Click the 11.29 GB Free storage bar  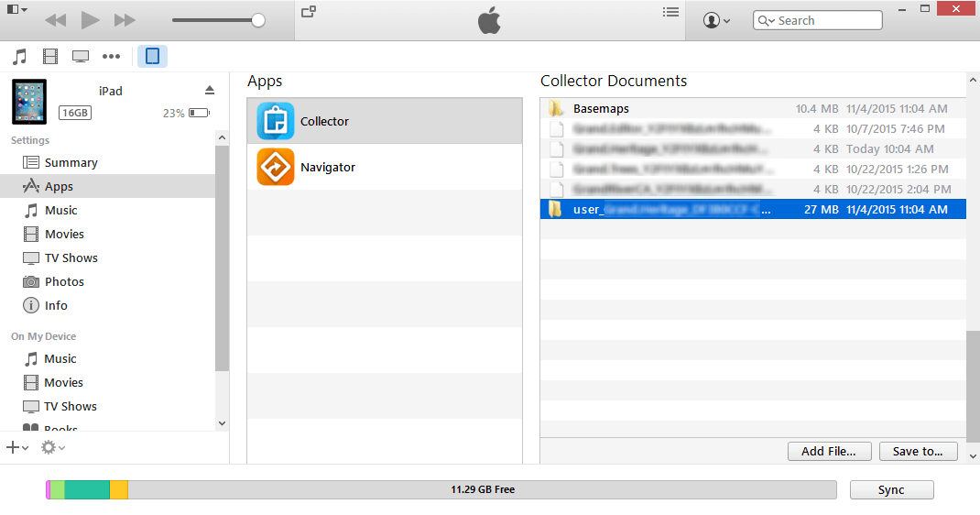(483, 490)
